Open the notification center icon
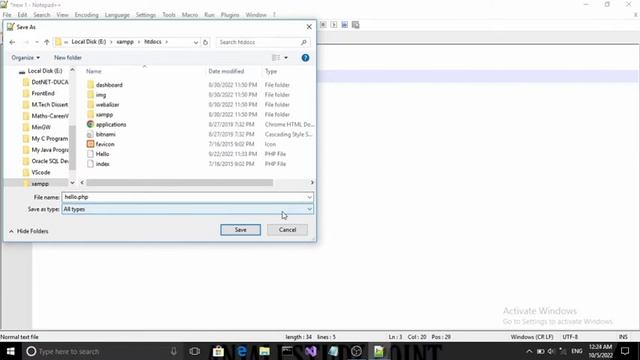Image resolution: width=640 pixels, height=360 pixels. coord(625,351)
